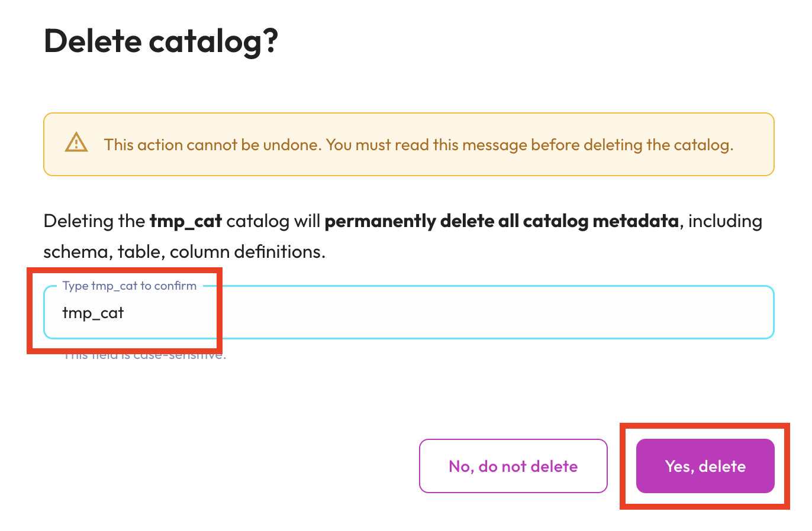
Task: Click the "Type tmp_cat to confirm" field label
Action: click(x=130, y=286)
